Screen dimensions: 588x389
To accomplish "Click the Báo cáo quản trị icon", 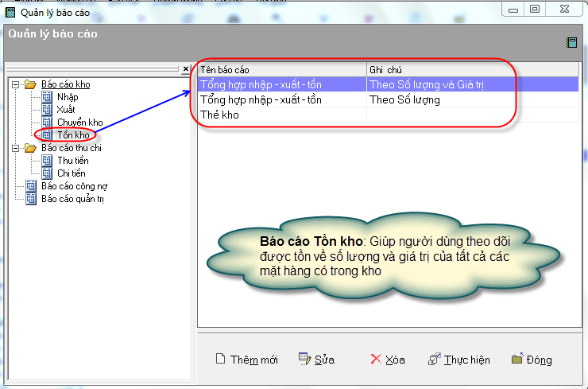I will click(x=31, y=199).
